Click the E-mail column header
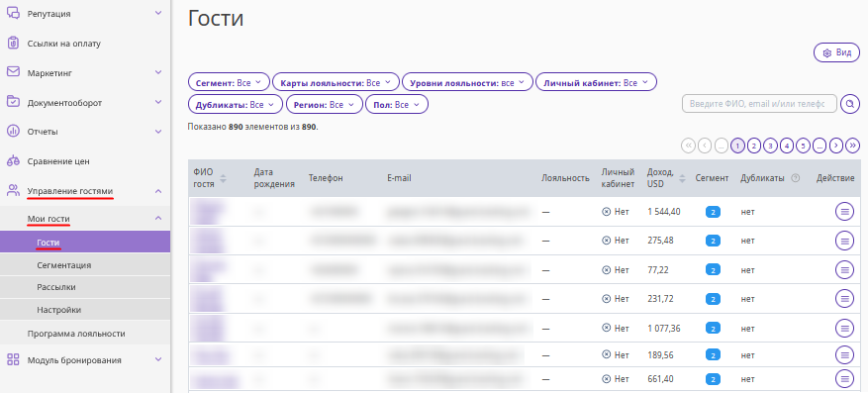The height and width of the screenshot is (393, 868). (x=399, y=178)
